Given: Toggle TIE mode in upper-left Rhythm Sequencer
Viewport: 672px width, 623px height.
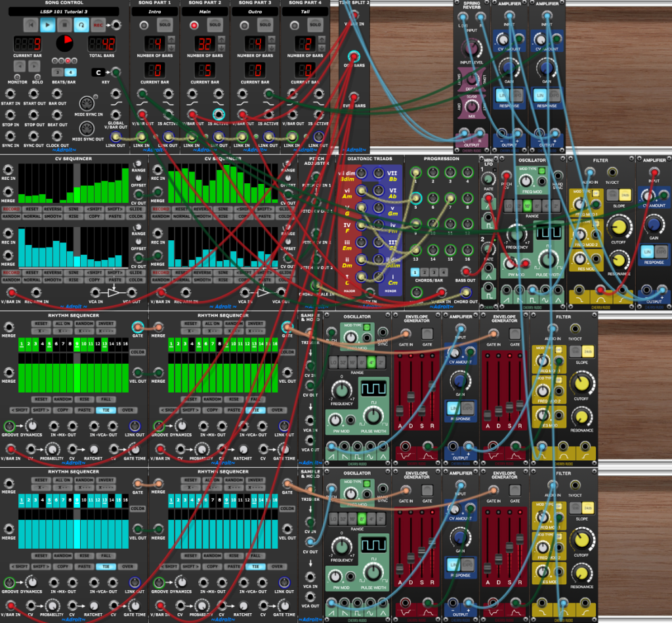Looking at the screenshot, I should pyautogui.click(x=106, y=410).
